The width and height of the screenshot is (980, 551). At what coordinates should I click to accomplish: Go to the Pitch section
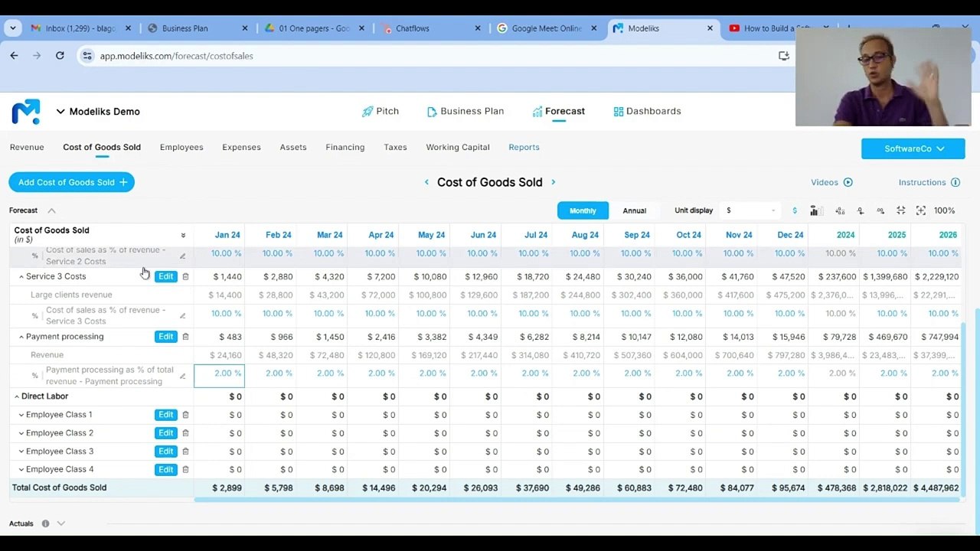pyautogui.click(x=381, y=111)
